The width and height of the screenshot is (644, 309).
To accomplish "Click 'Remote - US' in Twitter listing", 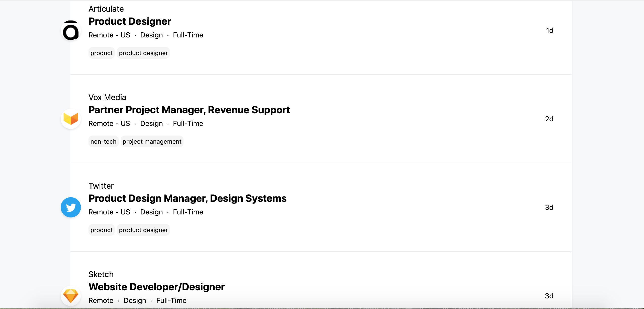I will pos(109,212).
